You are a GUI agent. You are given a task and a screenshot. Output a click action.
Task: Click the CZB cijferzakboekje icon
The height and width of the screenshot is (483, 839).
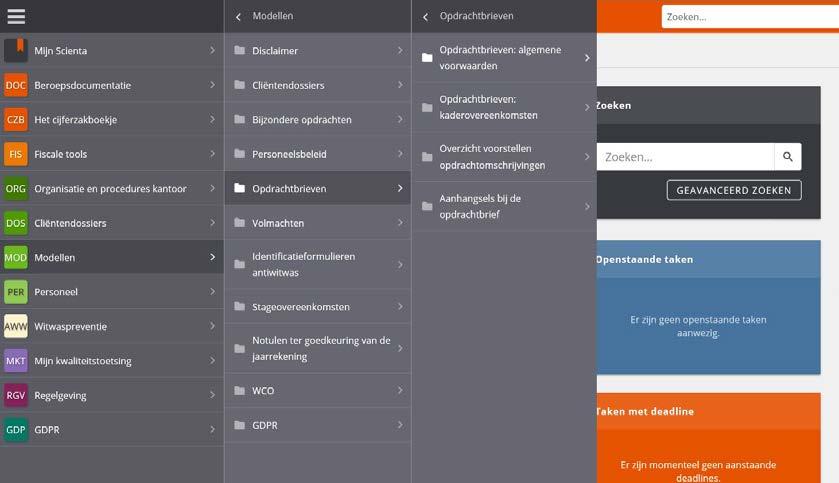16,119
